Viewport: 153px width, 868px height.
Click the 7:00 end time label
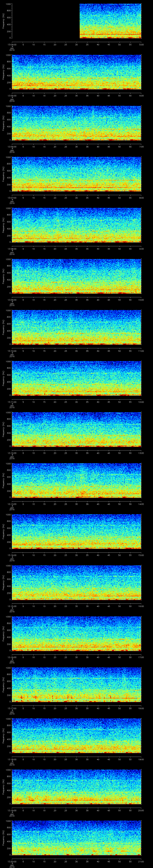[x=141, y=147]
